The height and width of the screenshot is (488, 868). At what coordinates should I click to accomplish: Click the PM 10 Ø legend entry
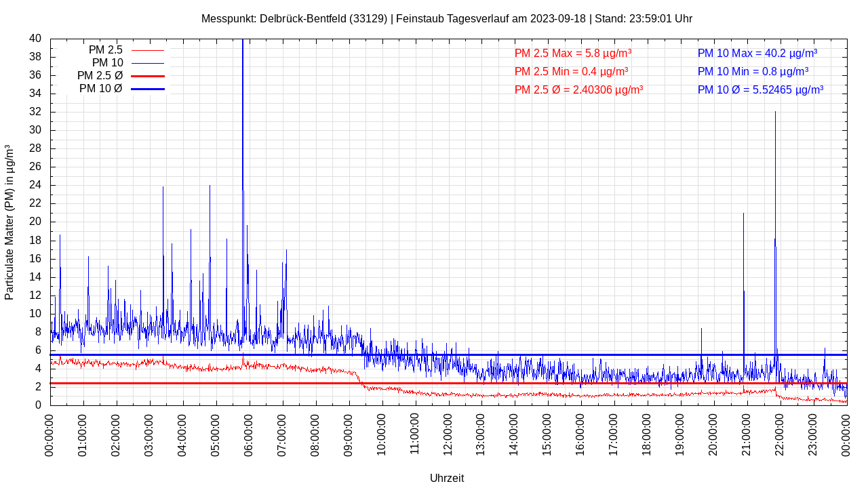point(100,89)
